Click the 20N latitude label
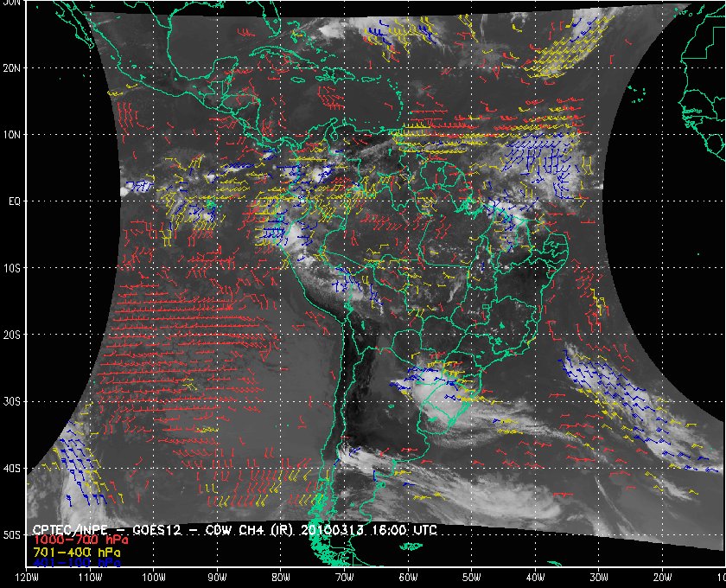 11,67
